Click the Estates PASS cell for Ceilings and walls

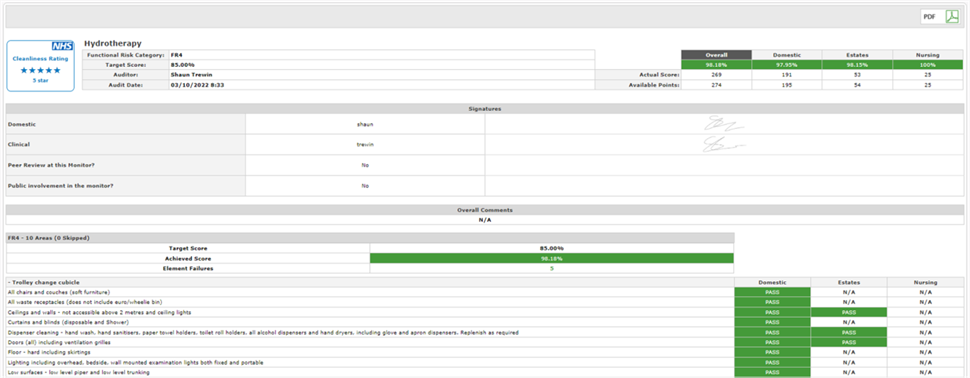coord(849,312)
